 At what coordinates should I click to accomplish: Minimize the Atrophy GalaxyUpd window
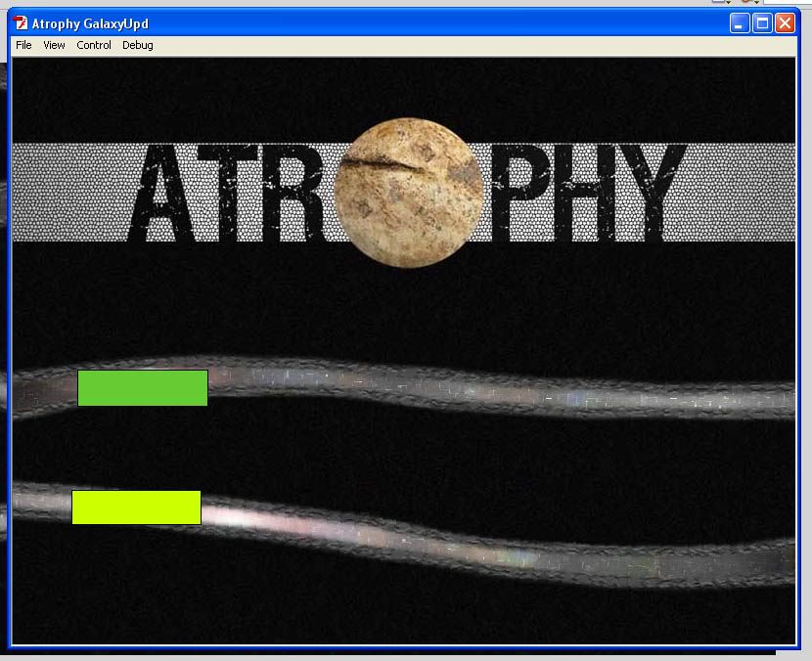(740, 23)
